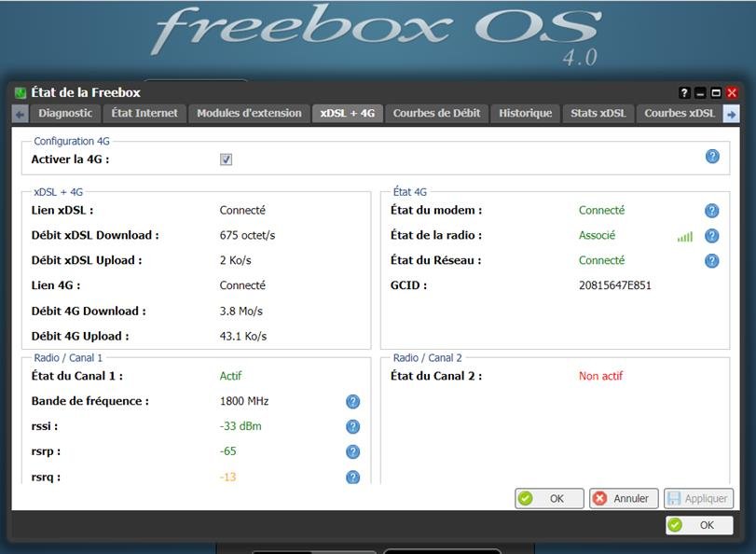The width and height of the screenshot is (756, 554).
Task: Click the Actif status of Canal 1
Action: pos(230,376)
